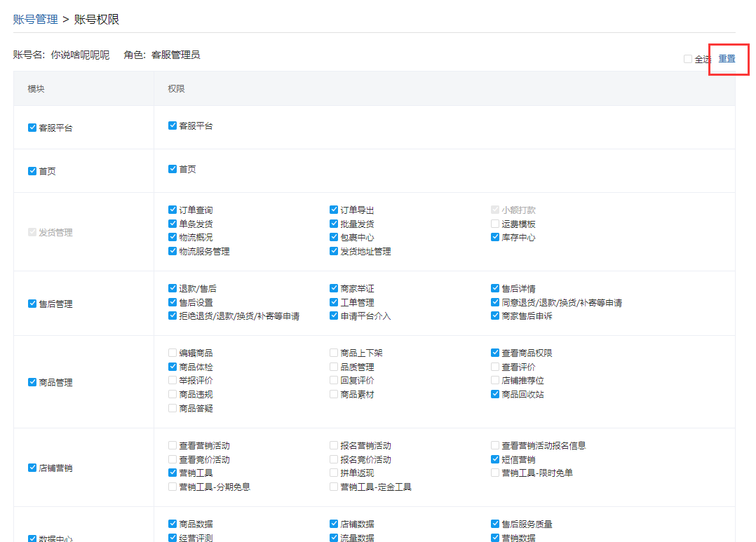
Task: Uncheck the 首页 module checkbox
Action: [x=32, y=171]
